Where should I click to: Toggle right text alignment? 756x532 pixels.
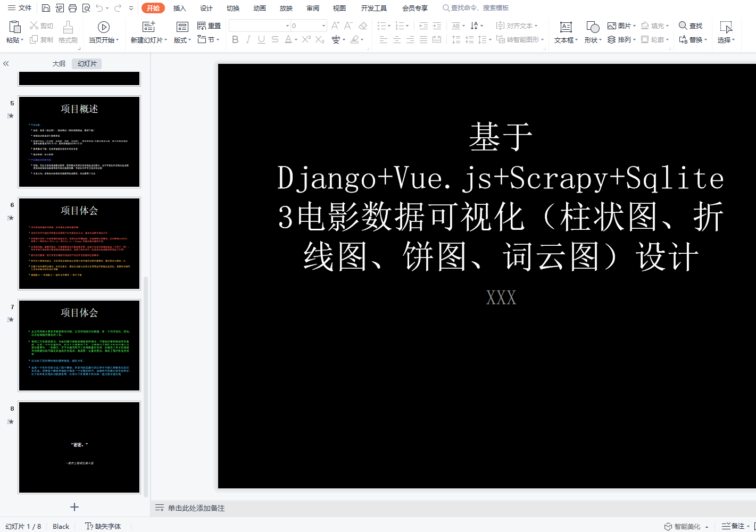[410, 39]
